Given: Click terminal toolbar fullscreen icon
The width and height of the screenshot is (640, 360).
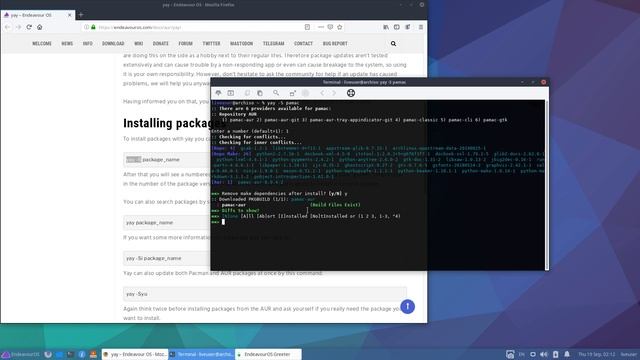Looking at the screenshot, I should coord(351,93).
